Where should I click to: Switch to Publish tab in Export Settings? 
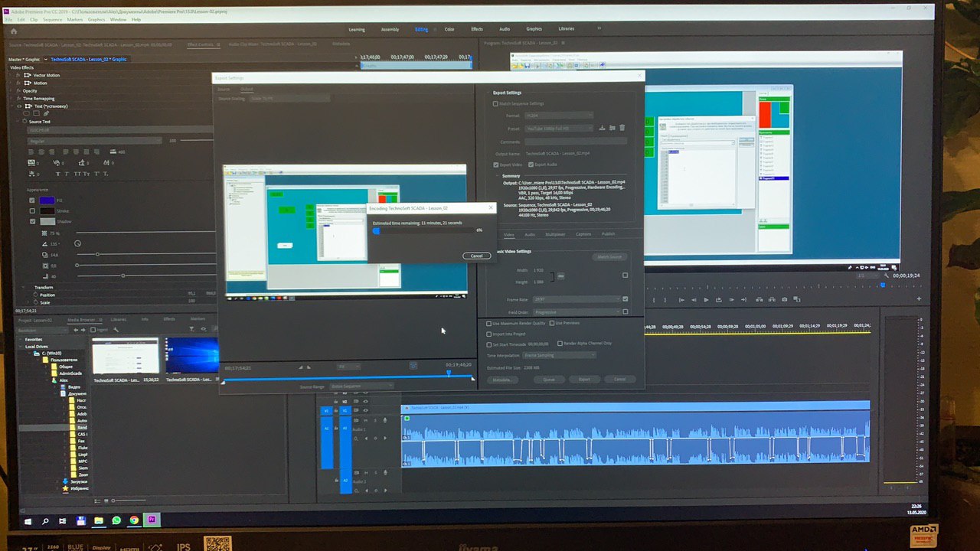coord(608,234)
